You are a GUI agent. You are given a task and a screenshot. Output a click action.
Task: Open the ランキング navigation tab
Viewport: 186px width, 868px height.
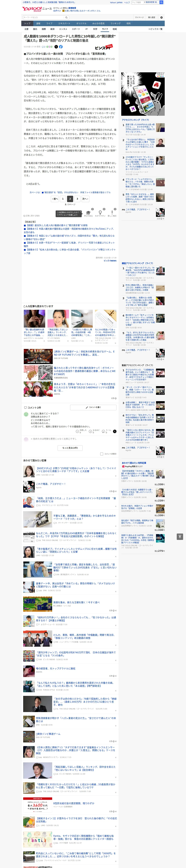115,23
